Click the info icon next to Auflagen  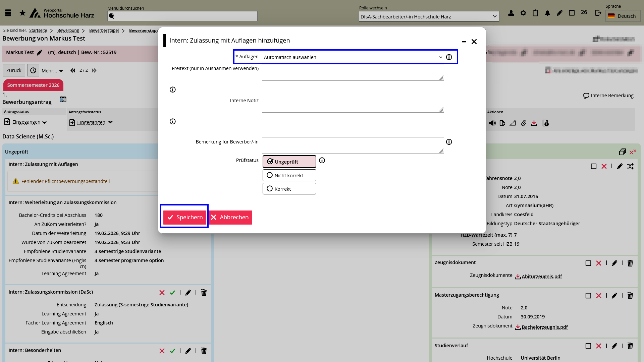(x=449, y=57)
